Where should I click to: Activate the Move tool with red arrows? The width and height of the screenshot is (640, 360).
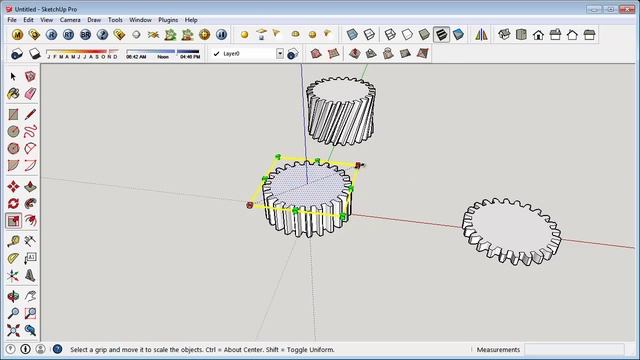pyautogui.click(x=13, y=187)
